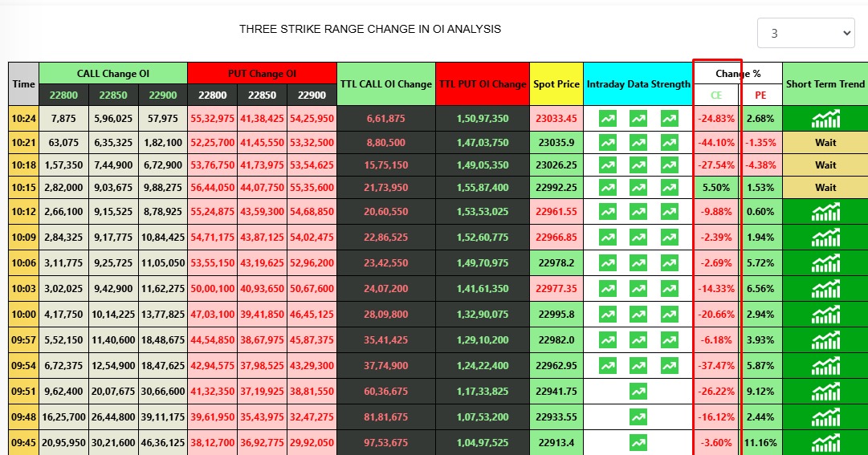This screenshot has width=868, height=455.
Task: Click the single intraday strength arrow in 09:51 row
Action: (x=638, y=392)
